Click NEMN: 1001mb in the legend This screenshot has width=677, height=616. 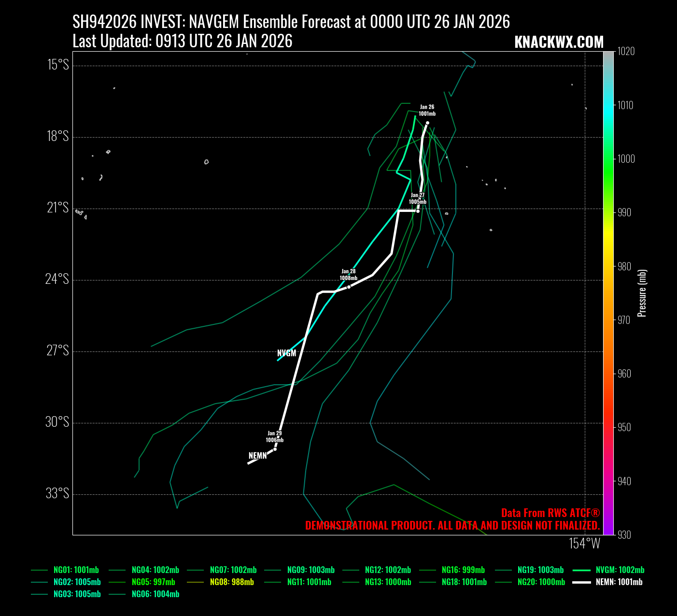(x=619, y=582)
